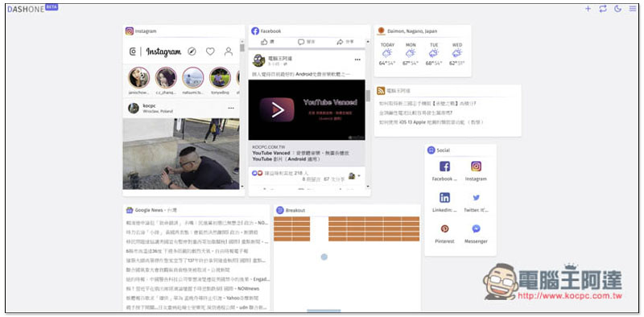Open LinkedIn shortcut in Social widget
The height and width of the screenshot is (317, 644).
[x=444, y=202]
